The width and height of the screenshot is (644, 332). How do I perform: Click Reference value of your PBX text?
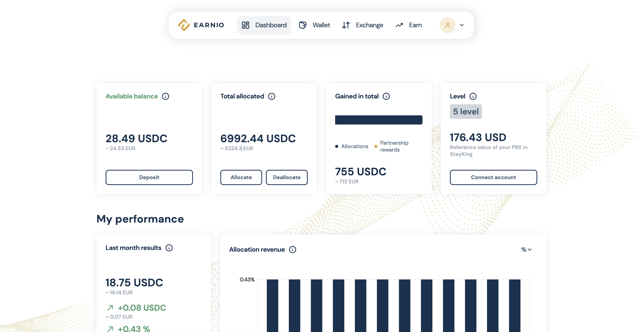(x=489, y=151)
